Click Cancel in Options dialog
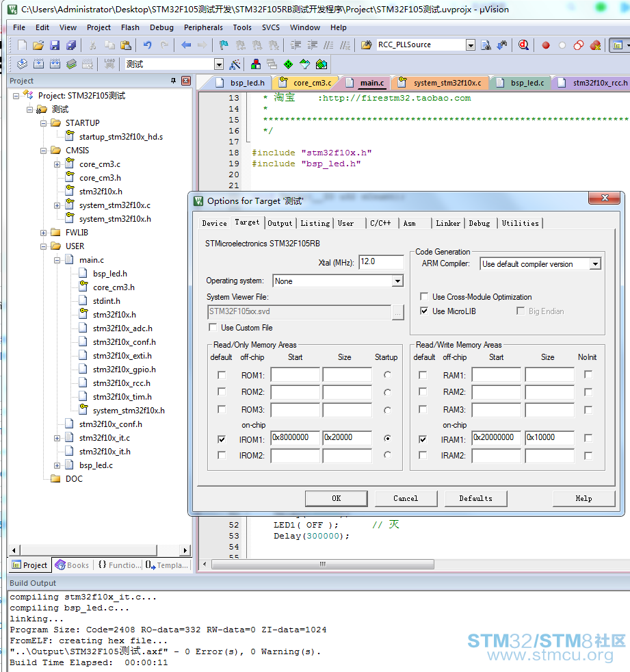This screenshot has height=672, width=630. coord(406,498)
